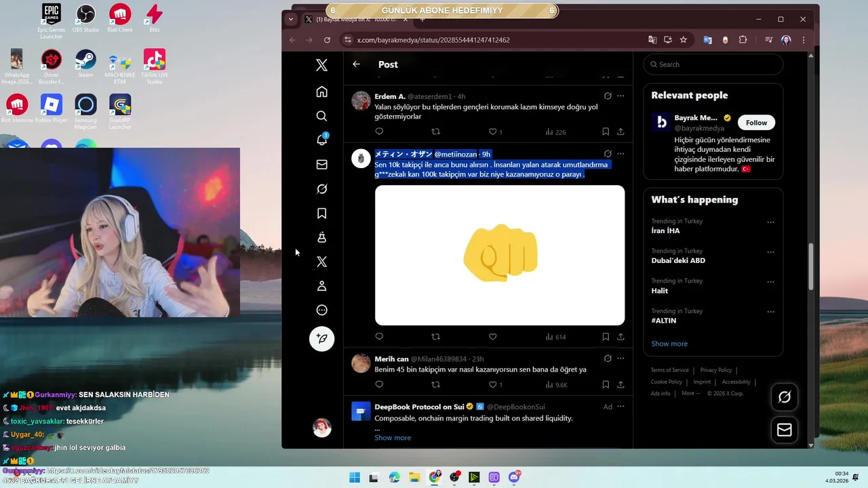Share the metiinozan post
The image size is (868, 488).
(620, 337)
